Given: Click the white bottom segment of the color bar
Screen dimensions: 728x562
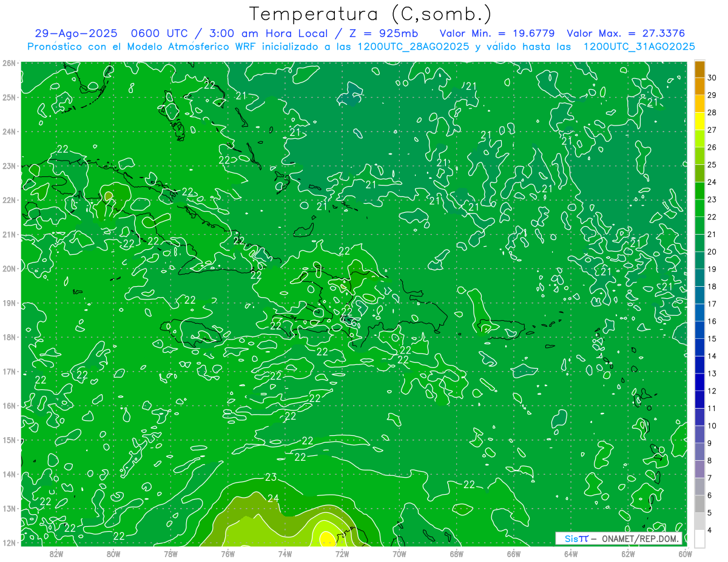Looking at the screenshot, I should (699, 538).
